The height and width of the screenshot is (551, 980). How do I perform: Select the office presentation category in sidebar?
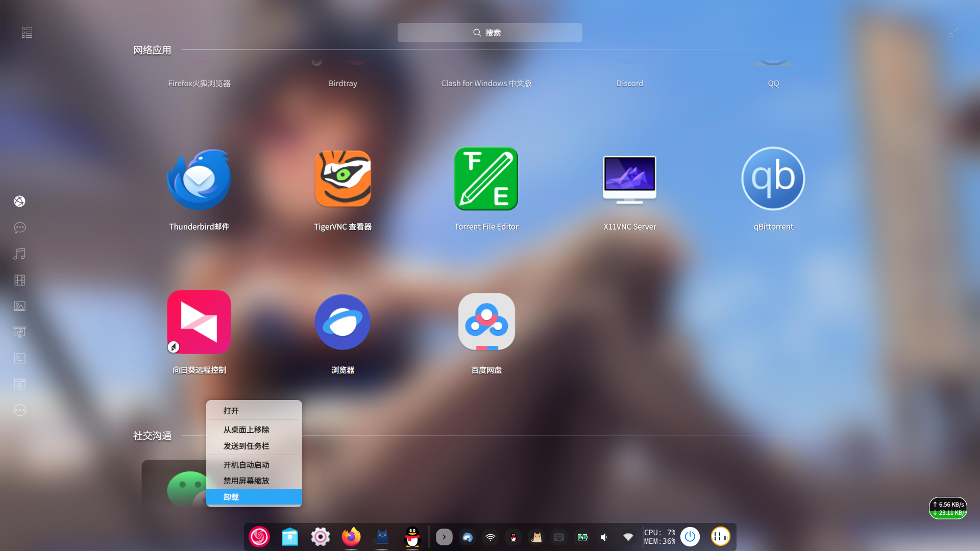tap(20, 332)
